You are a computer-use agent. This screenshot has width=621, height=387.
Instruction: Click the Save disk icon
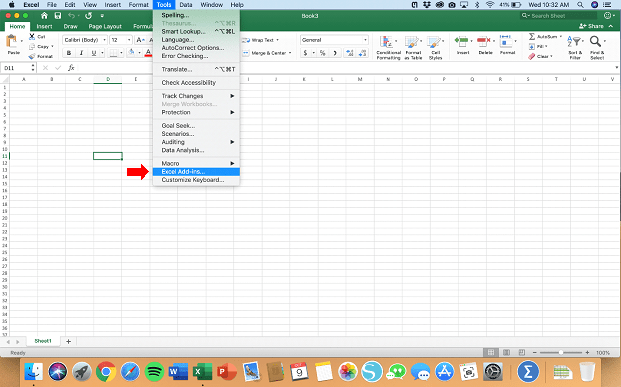point(58,15)
